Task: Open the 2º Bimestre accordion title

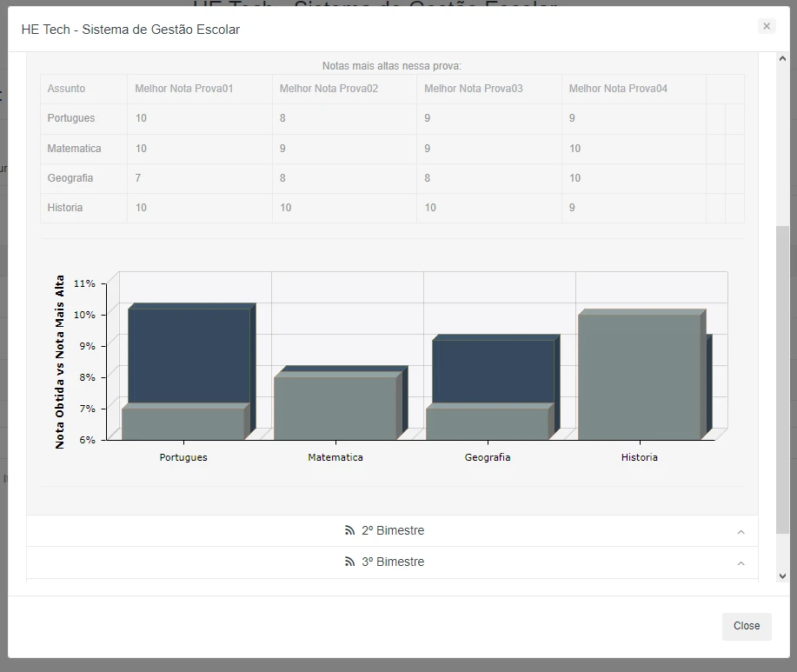Action: click(393, 531)
